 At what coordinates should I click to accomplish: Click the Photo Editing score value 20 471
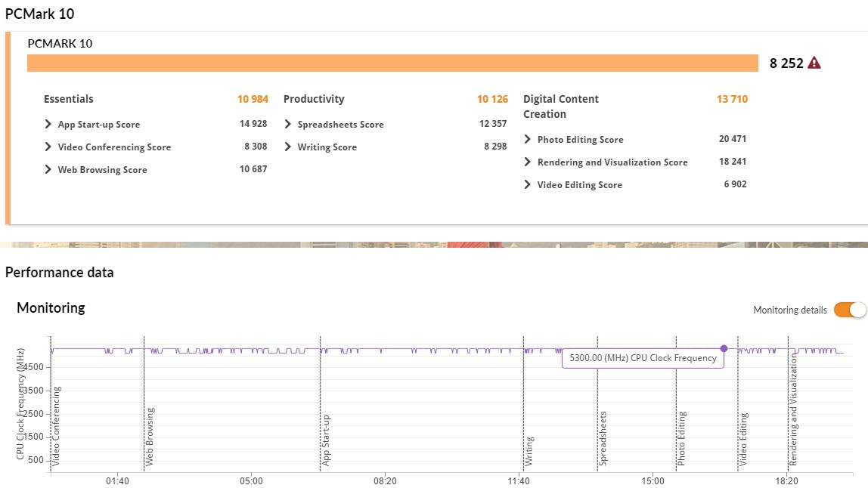[733, 139]
